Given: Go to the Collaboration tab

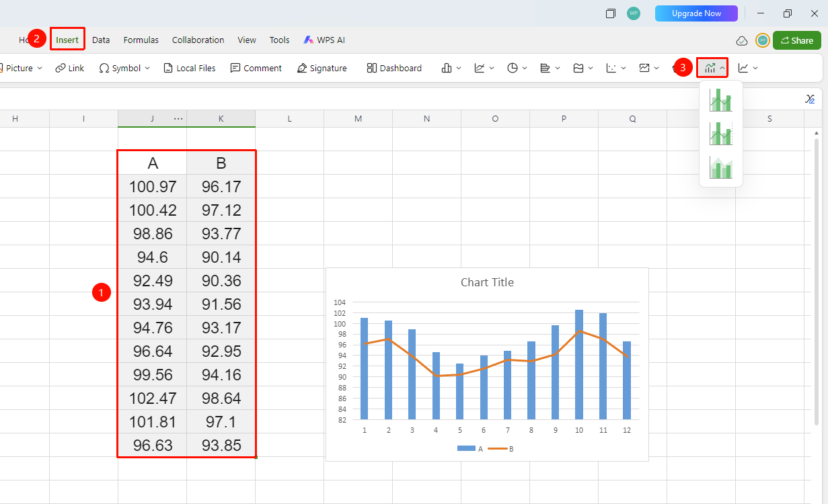Looking at the screenshot, I should 198,40.
